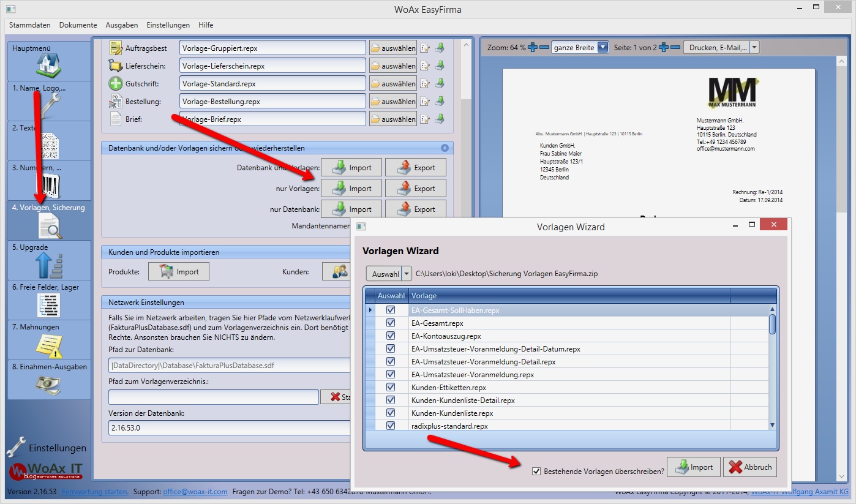The height and width of the screenshot is (504, 856).
Task: Click the edit template icon for Bestellung
Action: [x=425, y=102]
